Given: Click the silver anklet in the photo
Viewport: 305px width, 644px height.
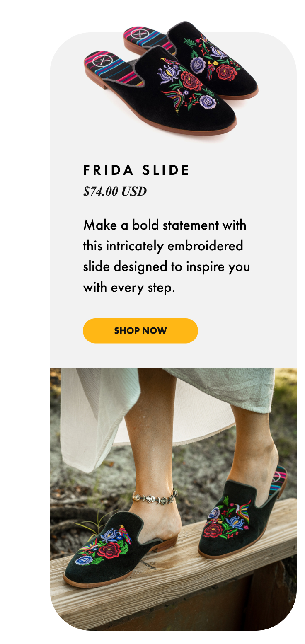Looking at the screenshot, I should [x=155, y=497].
